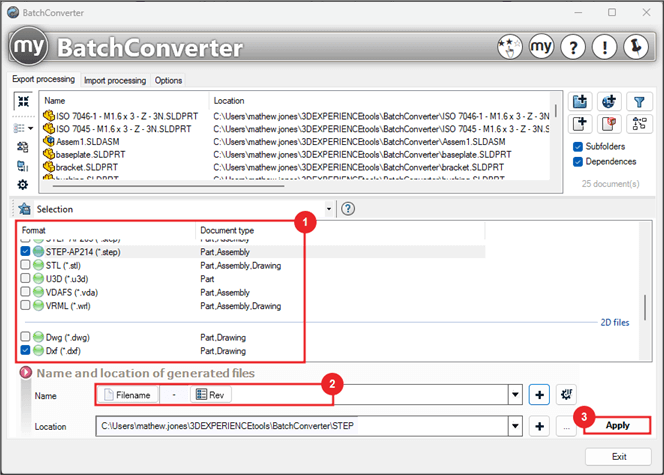This screenshot has width=664, height=475.
Task: Click the Selection profile icon
Action: pyautogui.click(x=25, y=209)
